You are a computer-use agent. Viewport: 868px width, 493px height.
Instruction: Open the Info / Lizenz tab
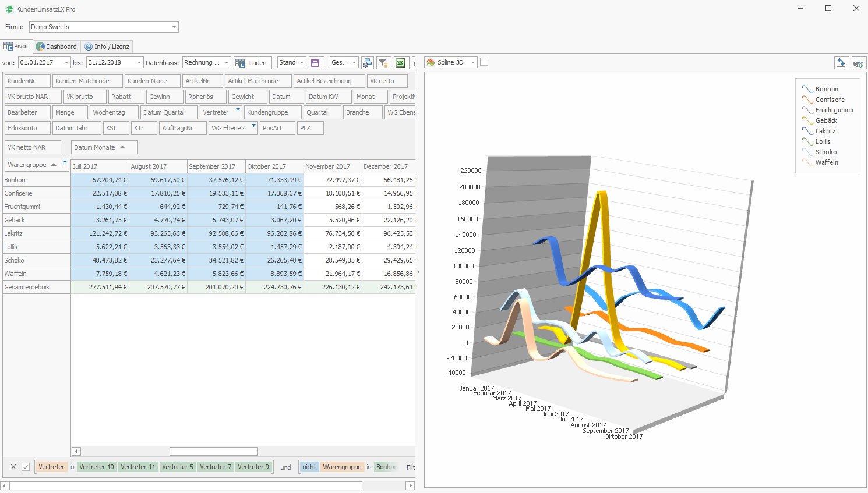tap(107, 47)
